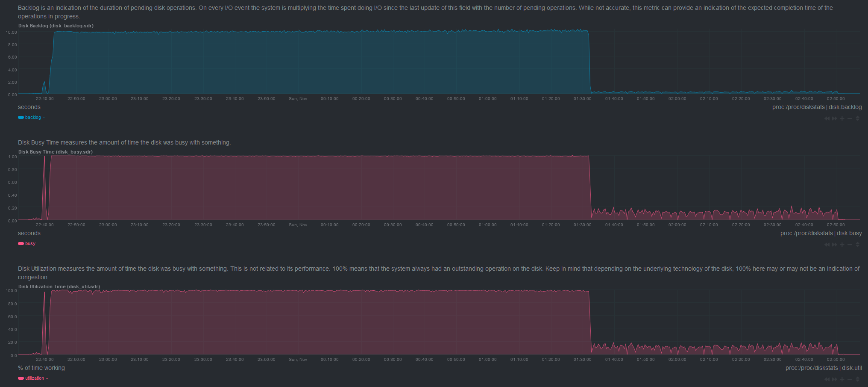This screenshot has height=387, width=868.
Task: Click the 22:40:00 tick on the utilization chart
Action: click(45, 360)
